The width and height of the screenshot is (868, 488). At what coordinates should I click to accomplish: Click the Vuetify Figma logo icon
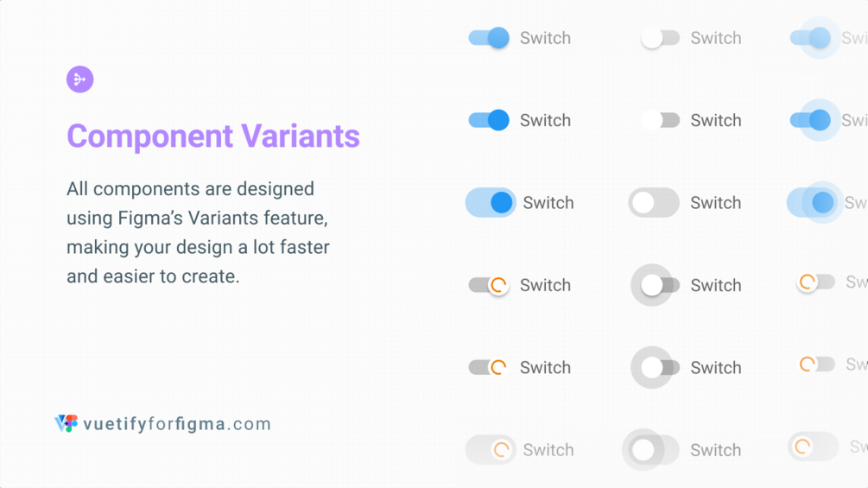coord(66,423)
